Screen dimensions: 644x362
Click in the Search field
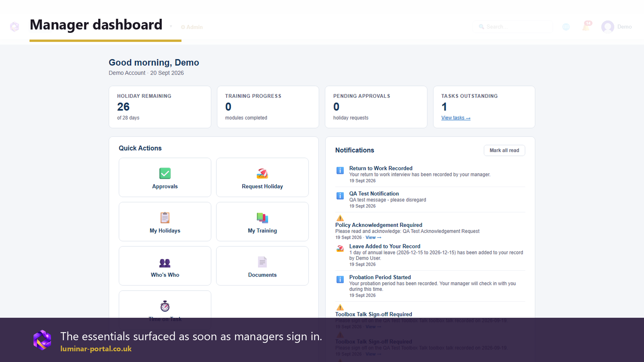(513, 27)
